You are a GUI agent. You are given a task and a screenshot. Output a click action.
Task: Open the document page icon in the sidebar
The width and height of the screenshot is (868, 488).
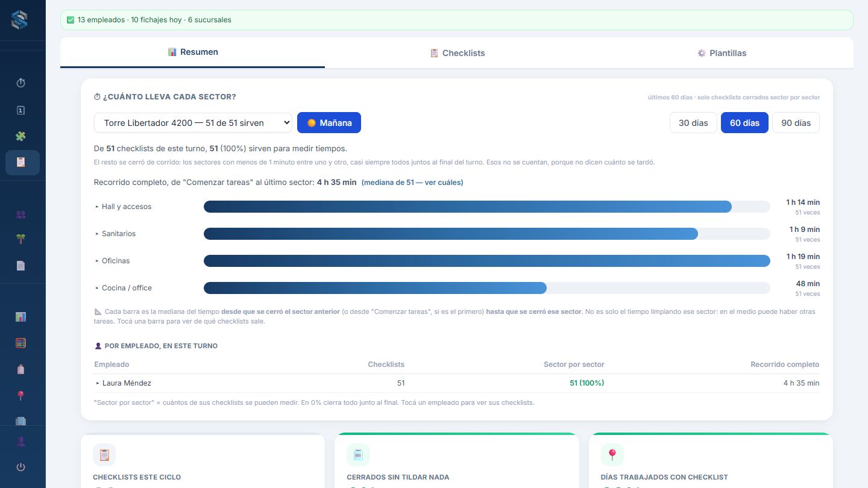coord(21,265)
